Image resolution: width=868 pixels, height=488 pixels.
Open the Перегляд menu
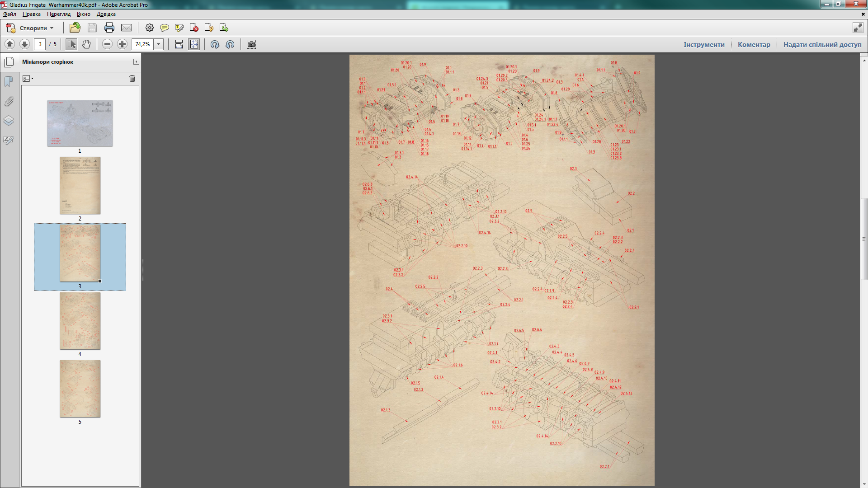tap(59, 14)
